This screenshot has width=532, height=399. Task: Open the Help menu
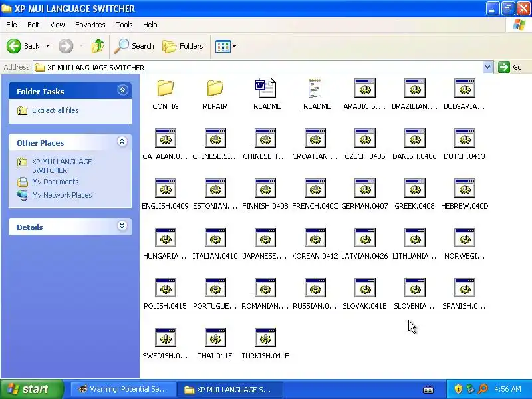click(x=150, y=25)
